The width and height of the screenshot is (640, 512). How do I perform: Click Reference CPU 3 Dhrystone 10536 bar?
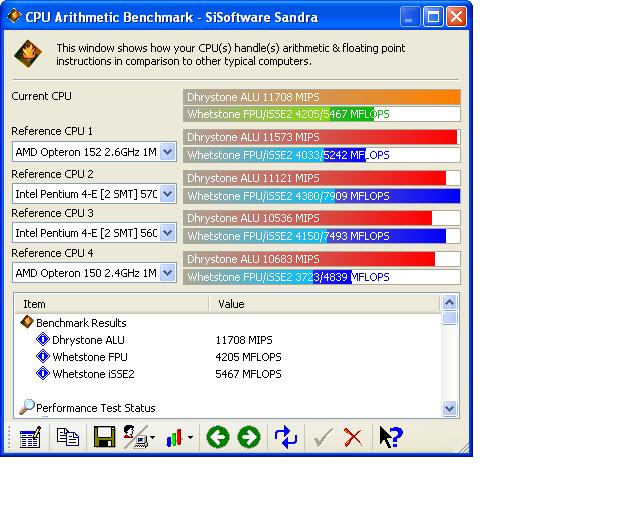tap(322, 218)
